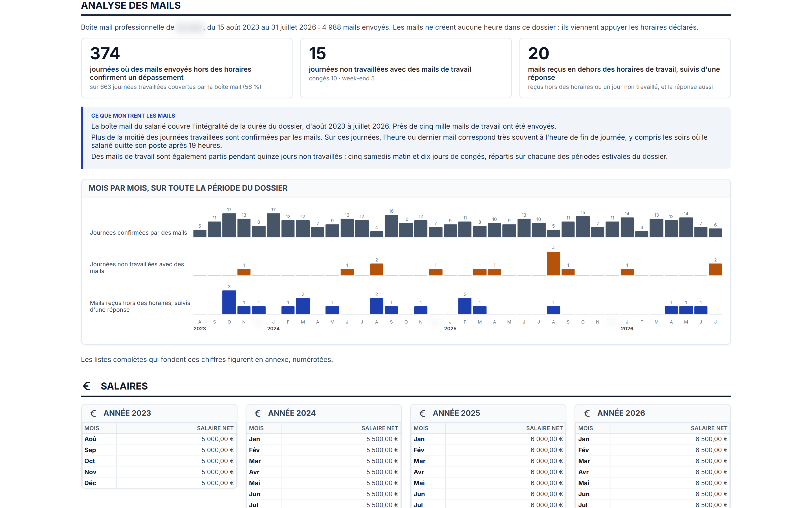Image resolution: width=812 pixels, height=508 pixels.
Task: Click 'Mails reçus hors des horaires' row label
Action: click(140, 306)
